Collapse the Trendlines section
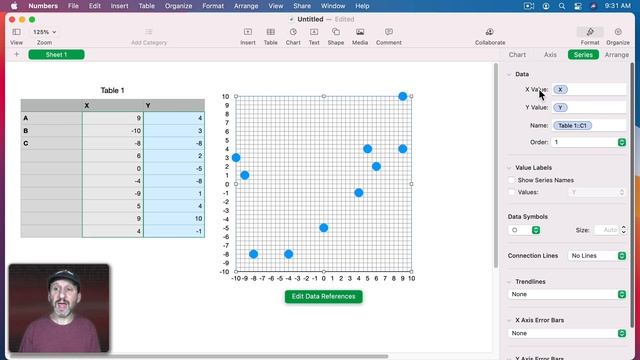640x360 pixels. 509,282
